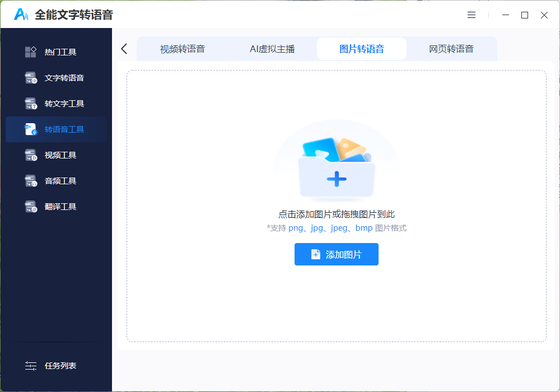Click the 全能文字转语音 title text

point(74,15)
